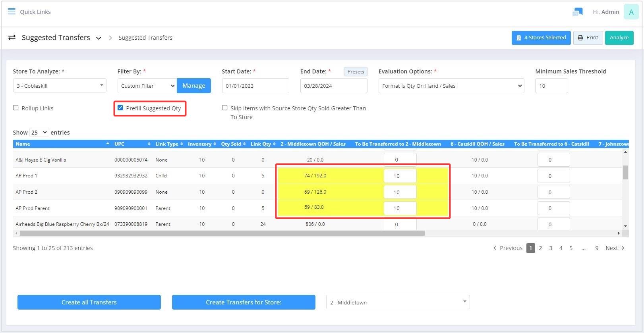
Task: Click 2 - Middletown QOH / Sales header
Action: coord(313,144)
